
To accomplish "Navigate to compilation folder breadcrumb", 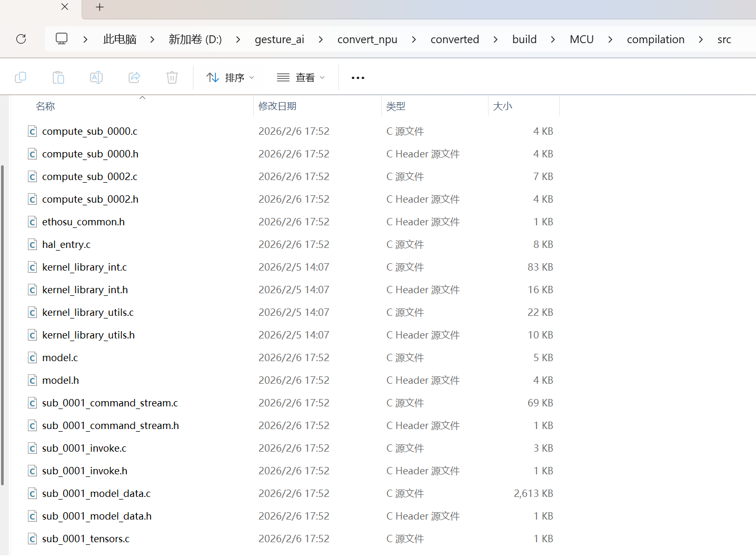I will pyautogui.click(x=656, y=39).
